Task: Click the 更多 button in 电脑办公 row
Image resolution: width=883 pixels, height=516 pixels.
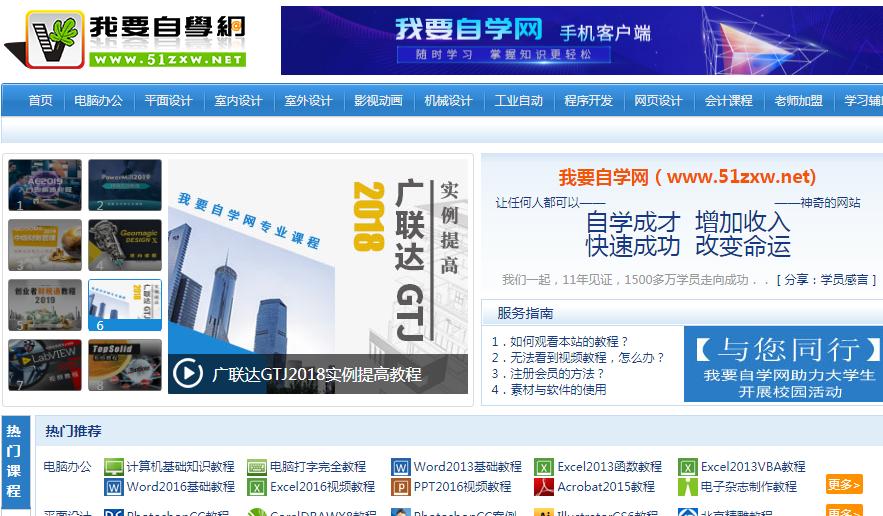Action: pos(844,484)
